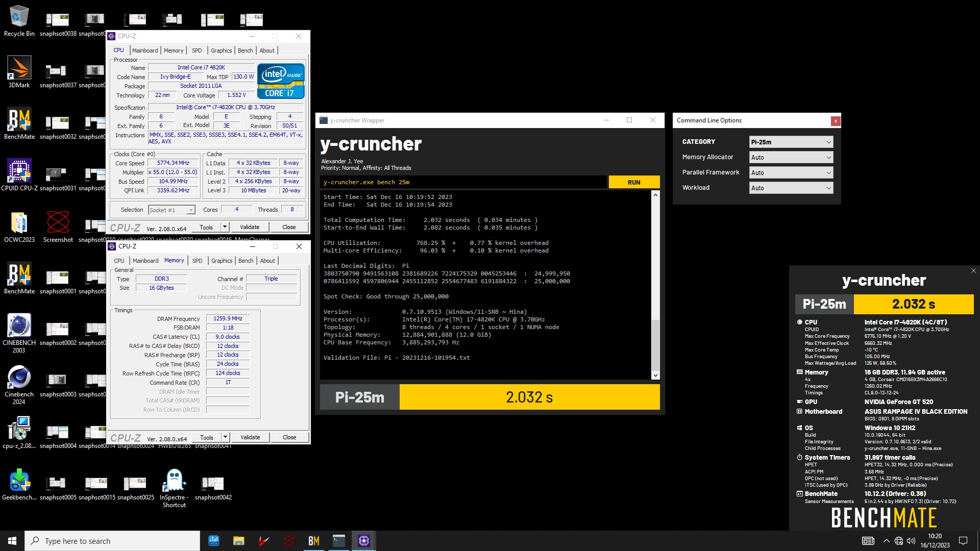Click the y-cruncher output scrollbar thumb
This screenshot has width=980, height=551.
pos(656,345)
